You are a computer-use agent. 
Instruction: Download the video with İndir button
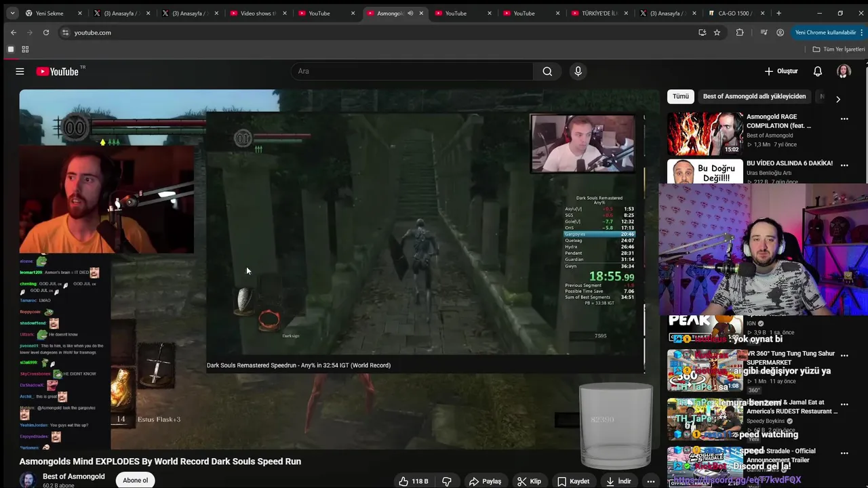(x=618, y=481)
